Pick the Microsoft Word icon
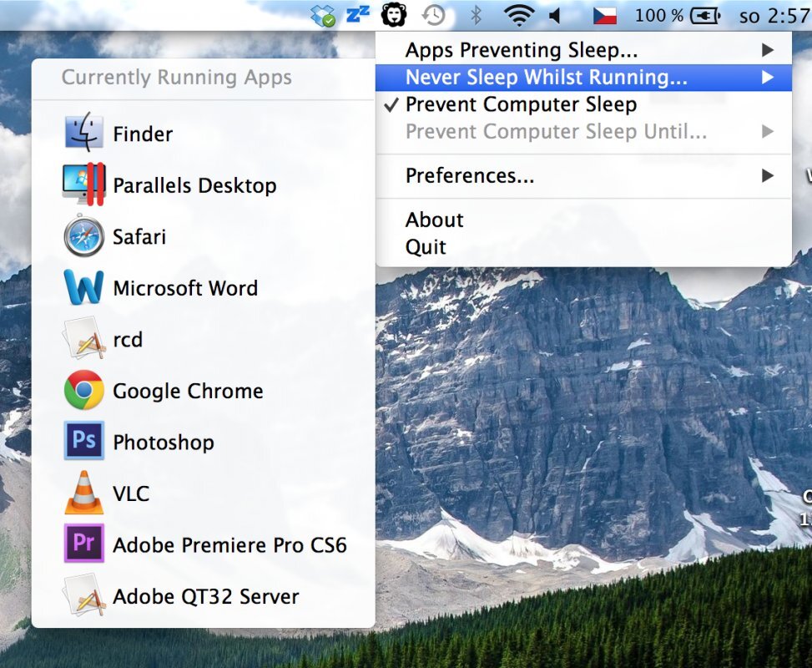 83,288
